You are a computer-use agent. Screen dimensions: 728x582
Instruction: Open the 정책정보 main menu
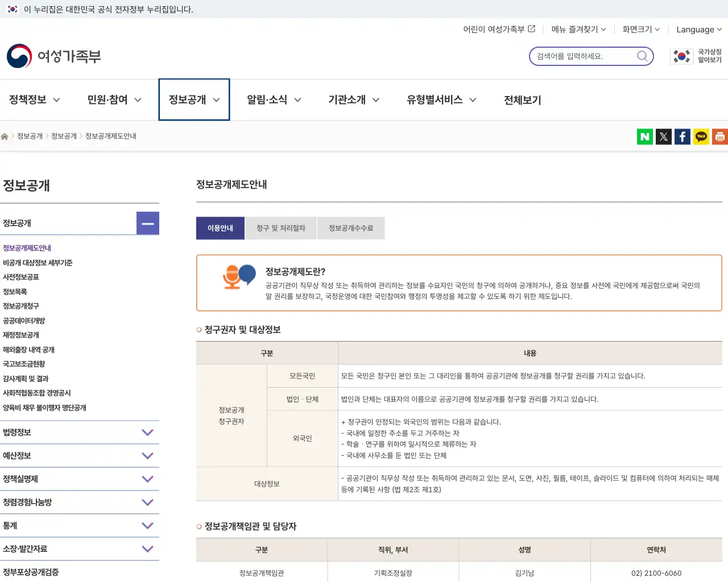click(x=35, y=99)
